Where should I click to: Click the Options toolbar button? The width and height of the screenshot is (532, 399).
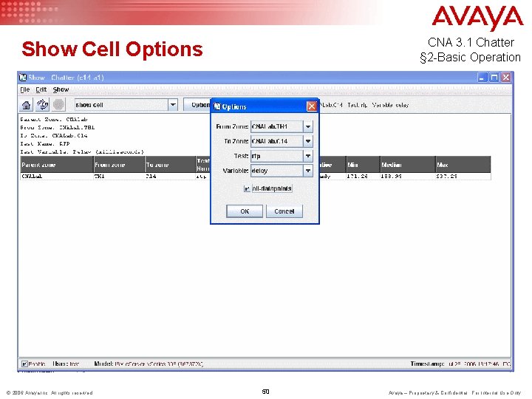click(197, 105)
